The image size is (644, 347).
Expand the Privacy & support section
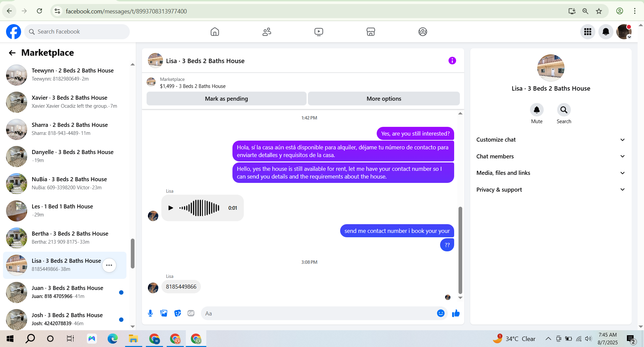pos(550,190)
